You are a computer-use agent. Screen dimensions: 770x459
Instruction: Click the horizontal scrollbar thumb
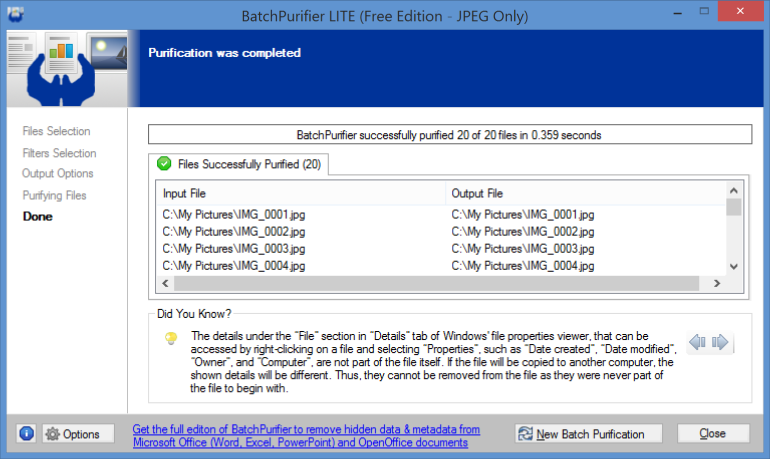coord(437,283)
